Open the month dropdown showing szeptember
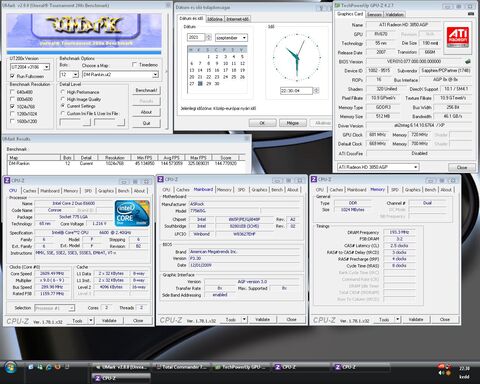This screenshot has height=384, width=480. (244, 38)
